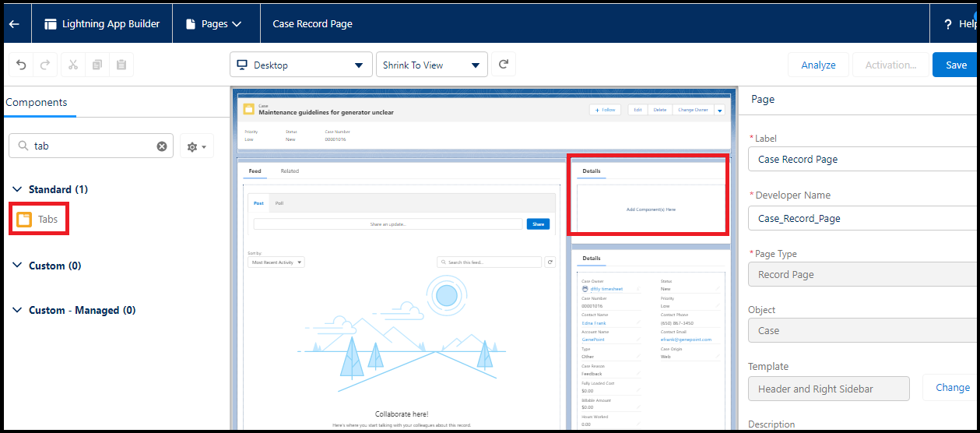Click the refresh canvas icon
The image size is (980, 433).
[x=504, y=65]
